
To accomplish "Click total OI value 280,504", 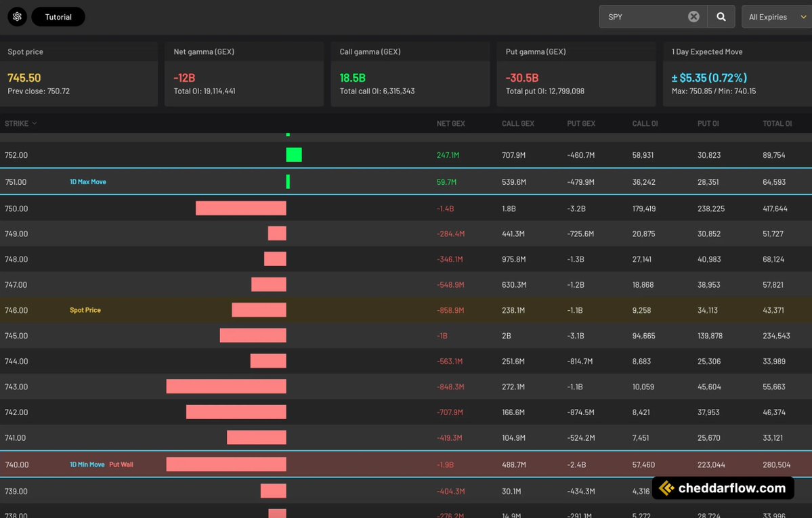I will (777, 465).
